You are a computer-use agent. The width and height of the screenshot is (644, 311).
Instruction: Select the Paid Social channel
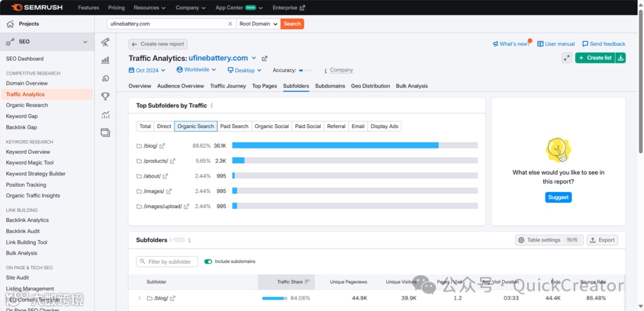308,126
